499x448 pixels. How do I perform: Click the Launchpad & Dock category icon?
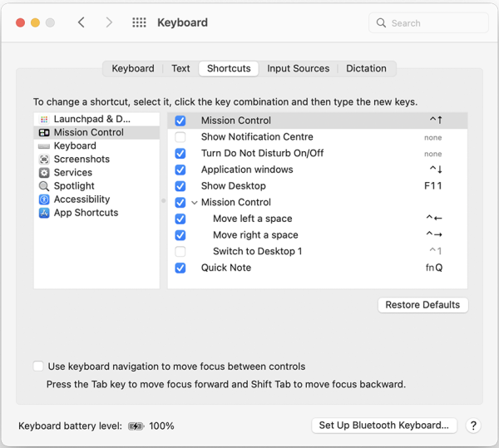click(x=44, y=119)
